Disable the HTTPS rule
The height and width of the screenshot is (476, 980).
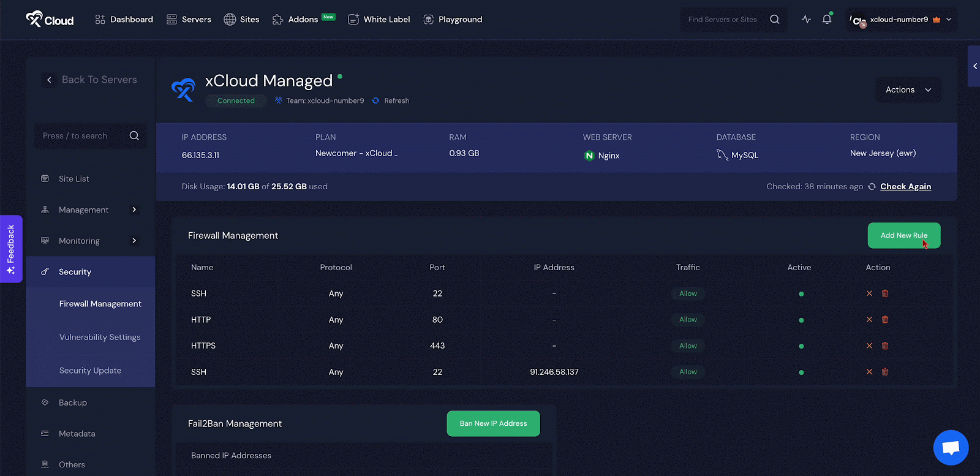pyautogui.click(x=869, y=346)
